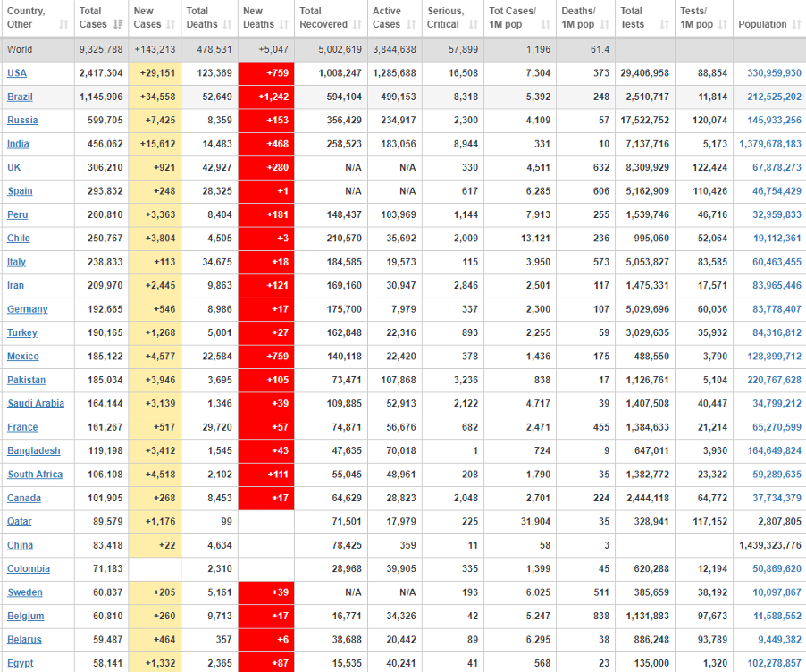The image size is (806, 672).
Task: Sort by Total Cases using its arrow icon
Action: 118,24
